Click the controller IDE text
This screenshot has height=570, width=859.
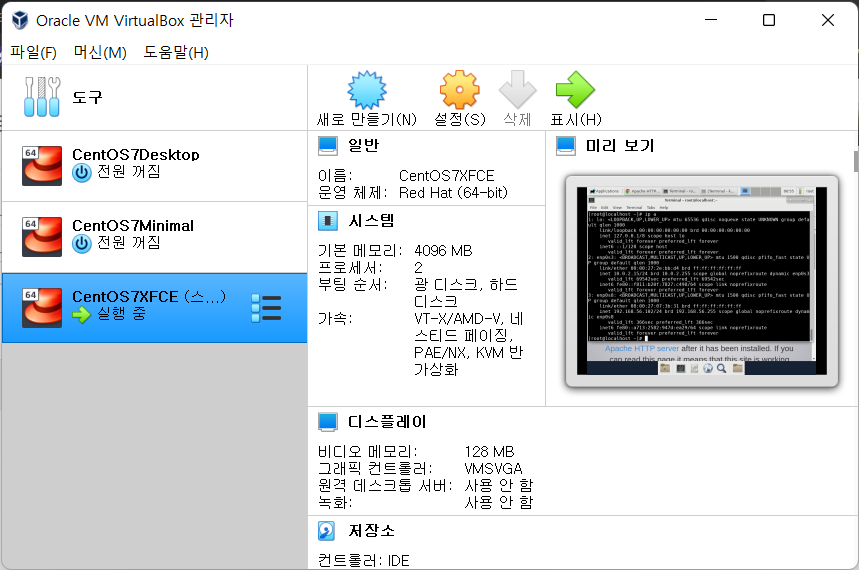364,561
